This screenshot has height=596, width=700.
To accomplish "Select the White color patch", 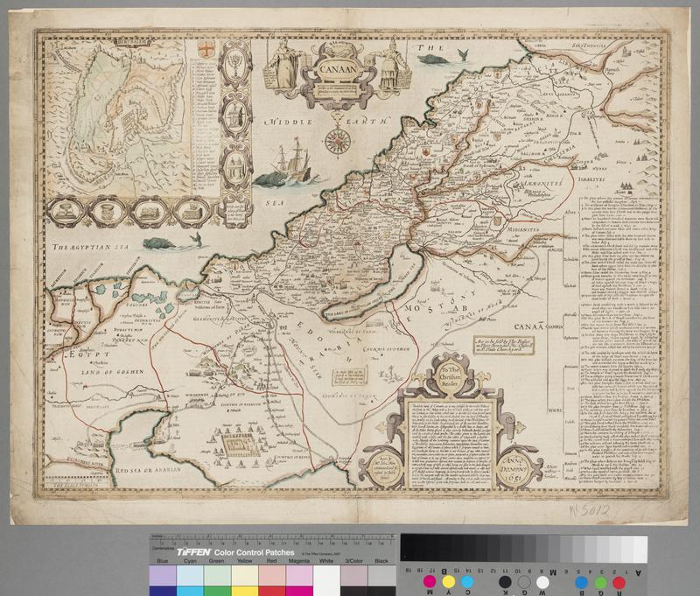I will pyautogui.click(x=326, y=580).
